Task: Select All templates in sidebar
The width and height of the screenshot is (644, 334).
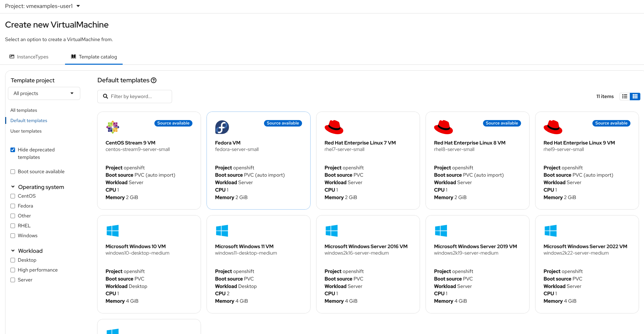Action: point(23,110)
